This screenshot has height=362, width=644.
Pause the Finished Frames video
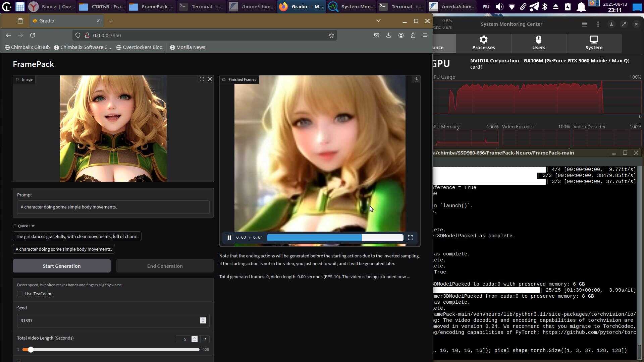point(229,237)
